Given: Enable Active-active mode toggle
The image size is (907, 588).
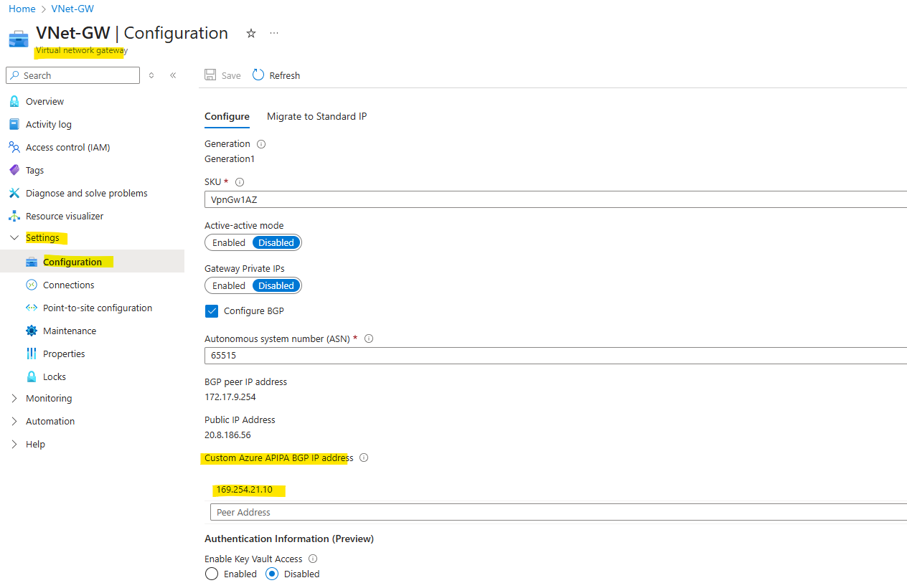Looking at the screenshot, I should point(229,242).
